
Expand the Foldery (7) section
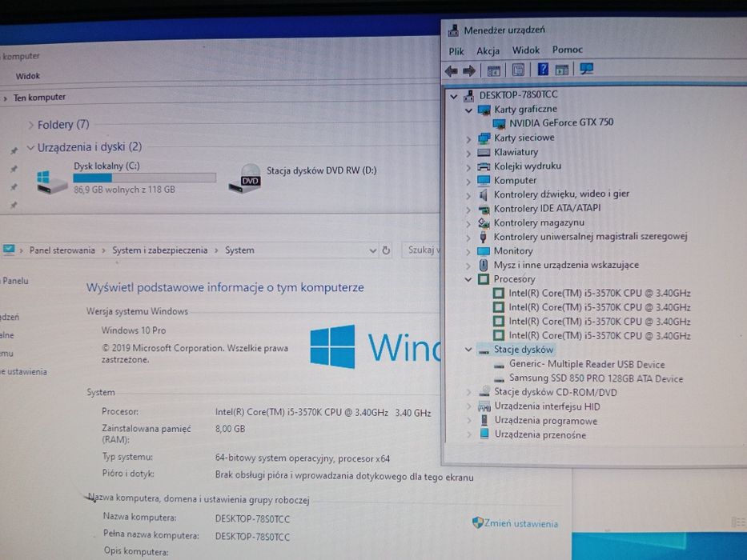[31, 126]
